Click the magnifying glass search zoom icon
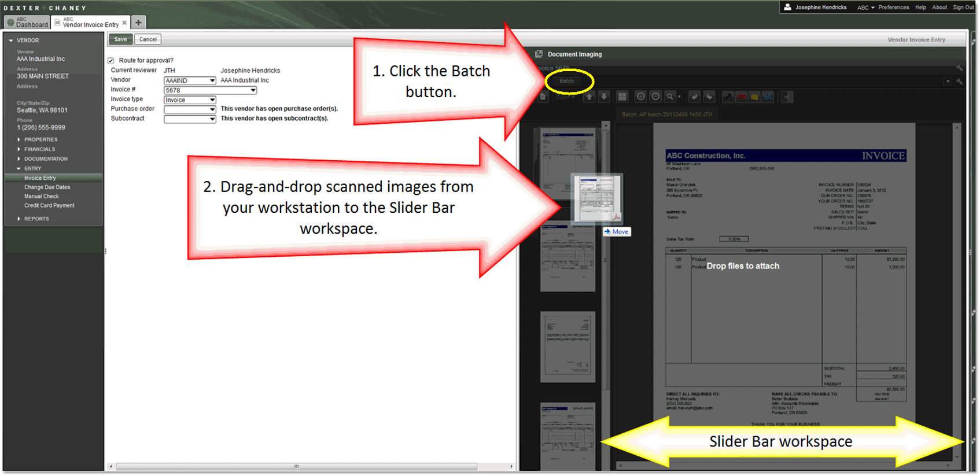Image resolution: width=980 pixels, height=476 pixels. [x=670, y=97]
